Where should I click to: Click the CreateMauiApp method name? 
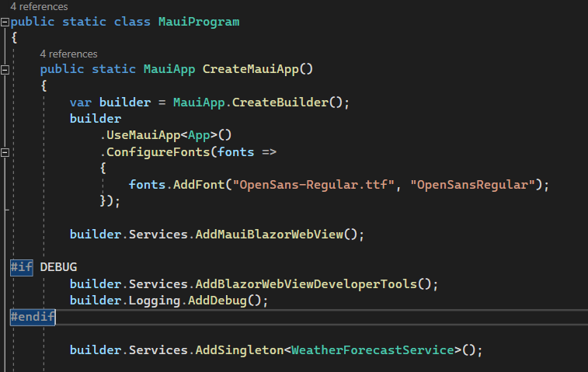tap(250, 69)
